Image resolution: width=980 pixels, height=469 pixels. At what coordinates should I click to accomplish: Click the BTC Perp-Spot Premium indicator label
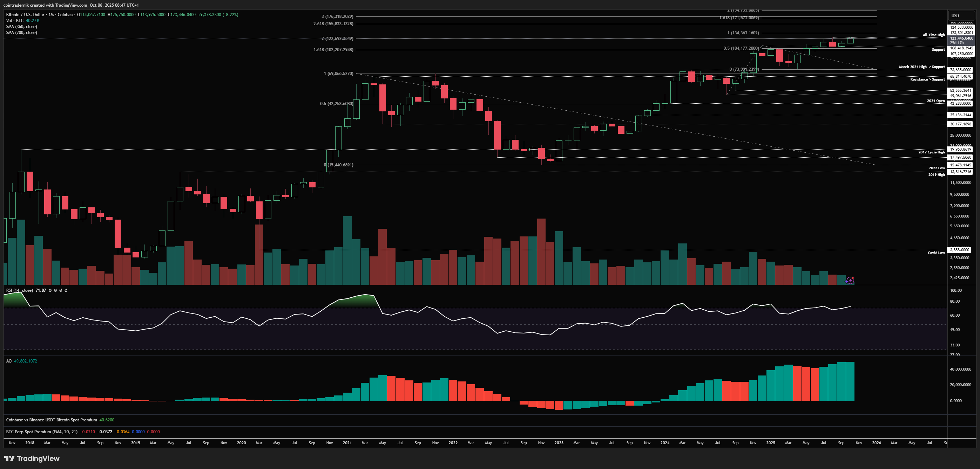[x=42, y=432]
